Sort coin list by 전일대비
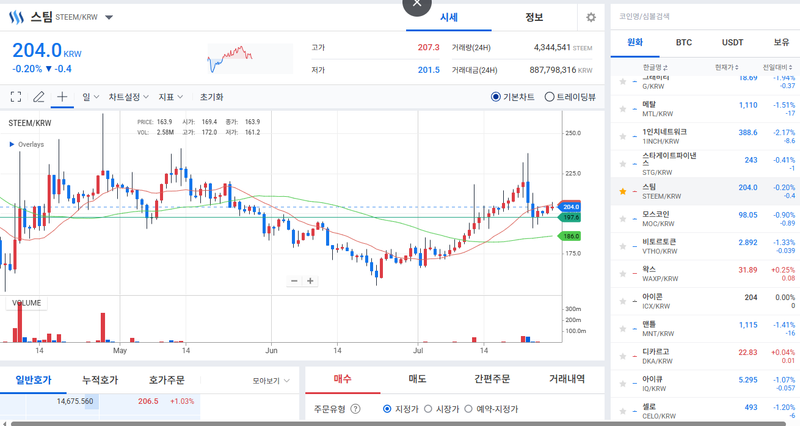The image size is (800, 426). [x=778, y=67]
